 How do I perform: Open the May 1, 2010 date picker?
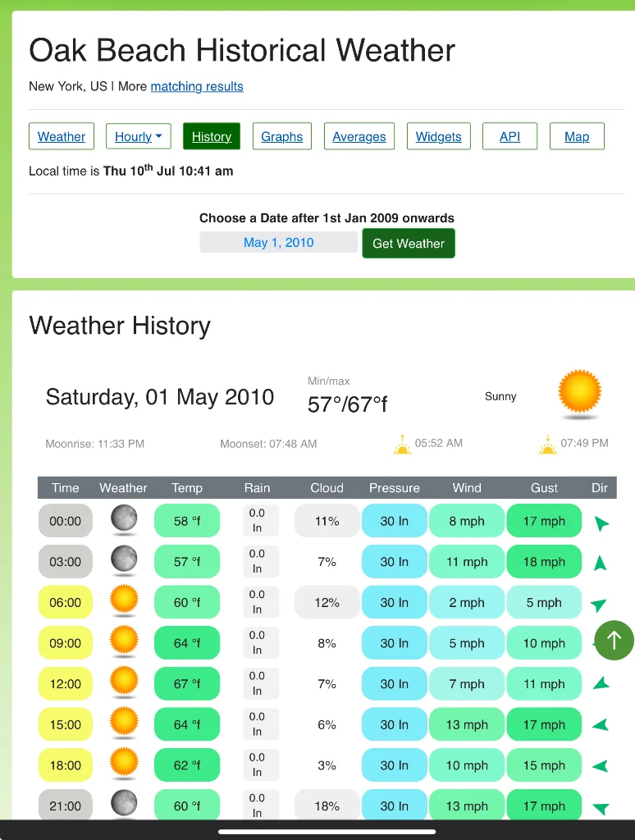pyautogui.click(x=279, y=243)
